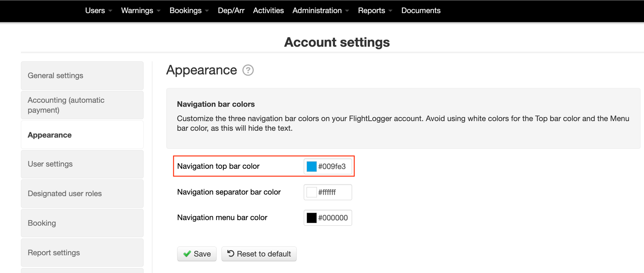The image size is (644, 273).
Task: Open Activities from the navigation bar
Action: (x=268, y=11)
